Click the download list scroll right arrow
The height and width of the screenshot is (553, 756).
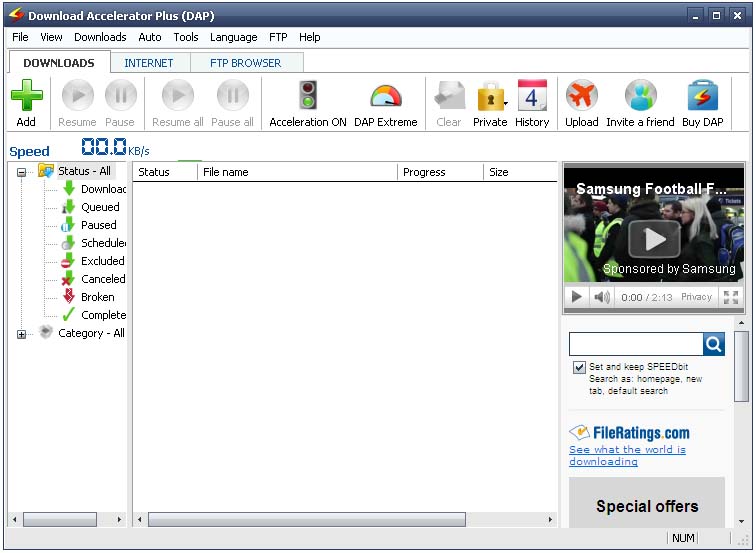(x=550, y=519)
